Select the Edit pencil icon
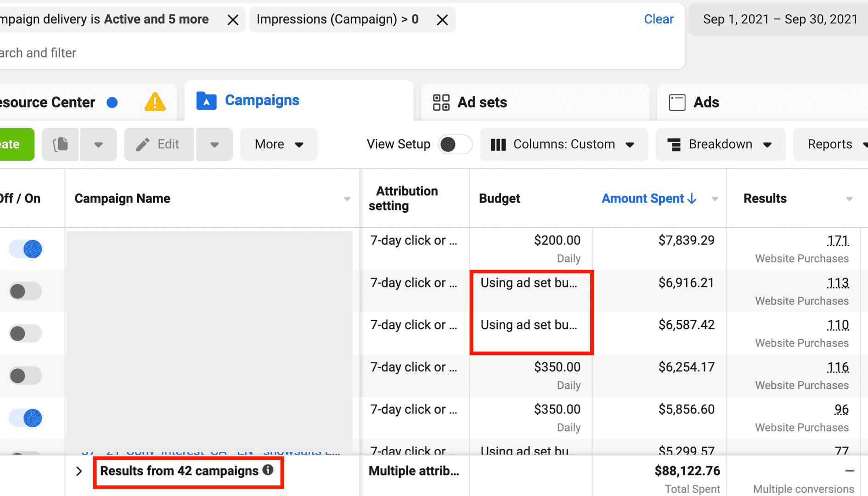This screenshot has width=868, height=496. (x=143, y=144)
